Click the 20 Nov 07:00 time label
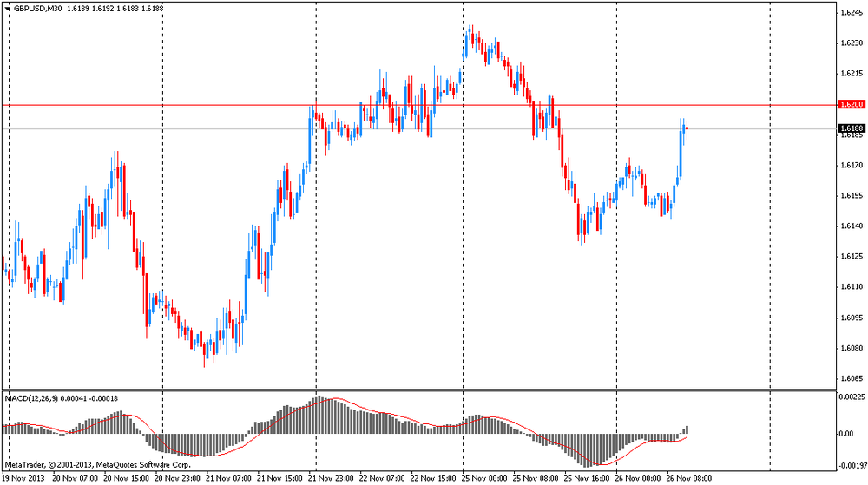The image size is (868, 485). [x=75, y=478]
